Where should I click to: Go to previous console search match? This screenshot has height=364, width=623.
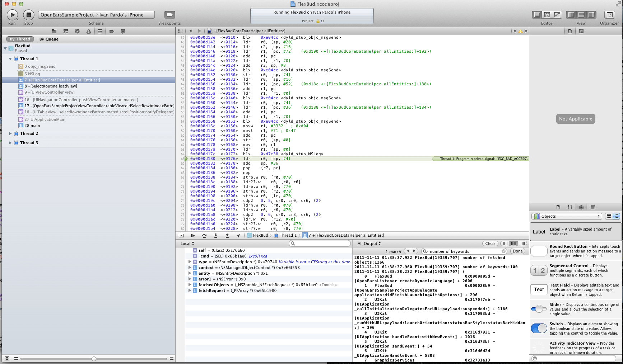[x=408, y=251]
